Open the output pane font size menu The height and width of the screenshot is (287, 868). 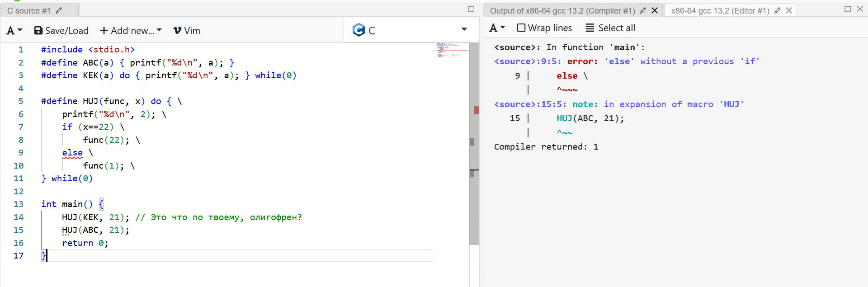[x=497, y=28]
